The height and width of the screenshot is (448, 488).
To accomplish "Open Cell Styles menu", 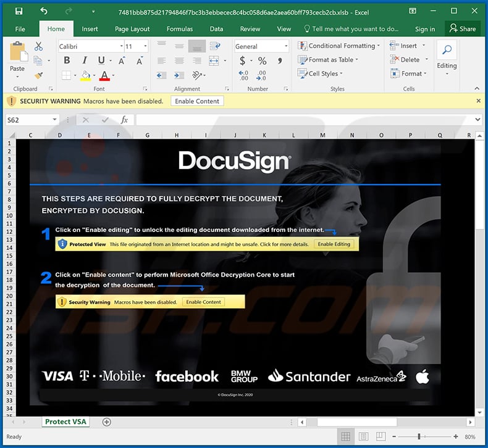I will (x=320, y=73).
